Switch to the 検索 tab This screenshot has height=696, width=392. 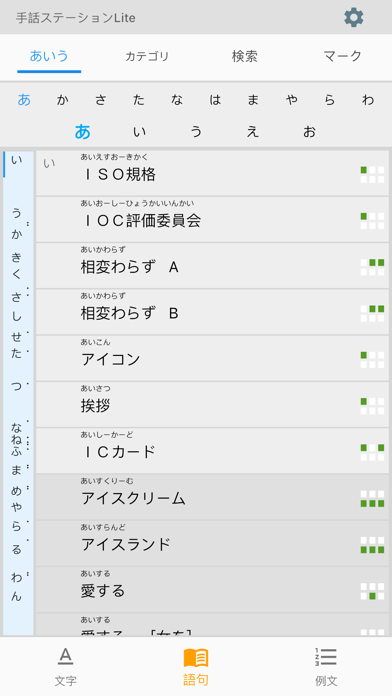(245, 56)
